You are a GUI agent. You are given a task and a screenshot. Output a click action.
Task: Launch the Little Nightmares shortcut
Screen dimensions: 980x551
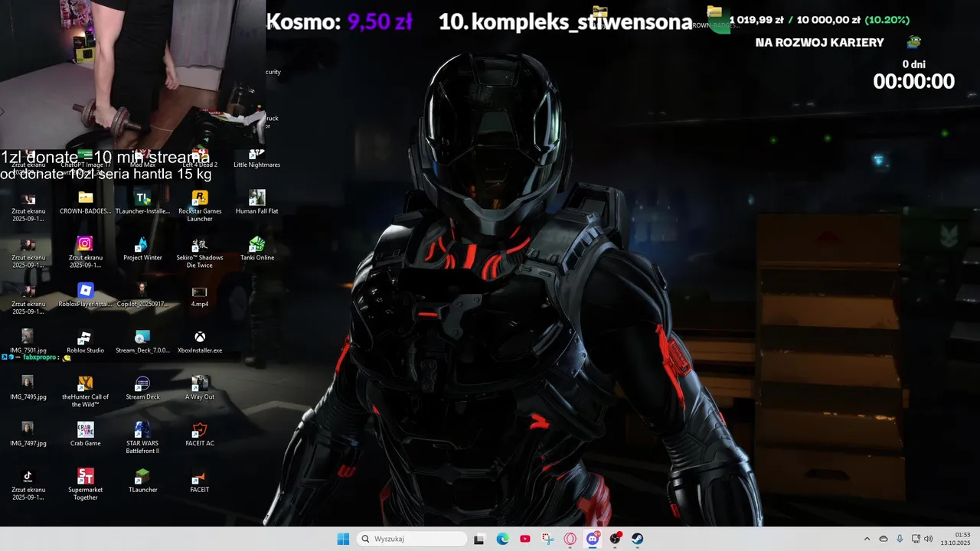pyautogui.click(x=257, y=158)
